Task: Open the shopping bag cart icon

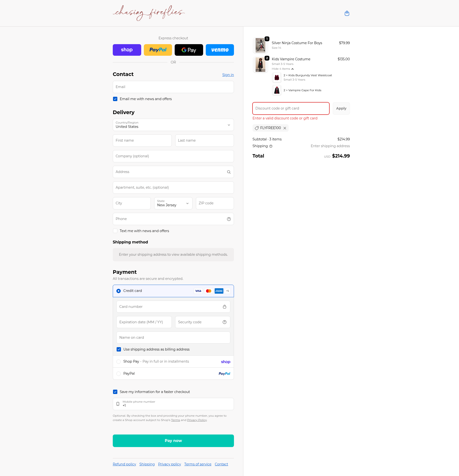Action: click(347, 13)
